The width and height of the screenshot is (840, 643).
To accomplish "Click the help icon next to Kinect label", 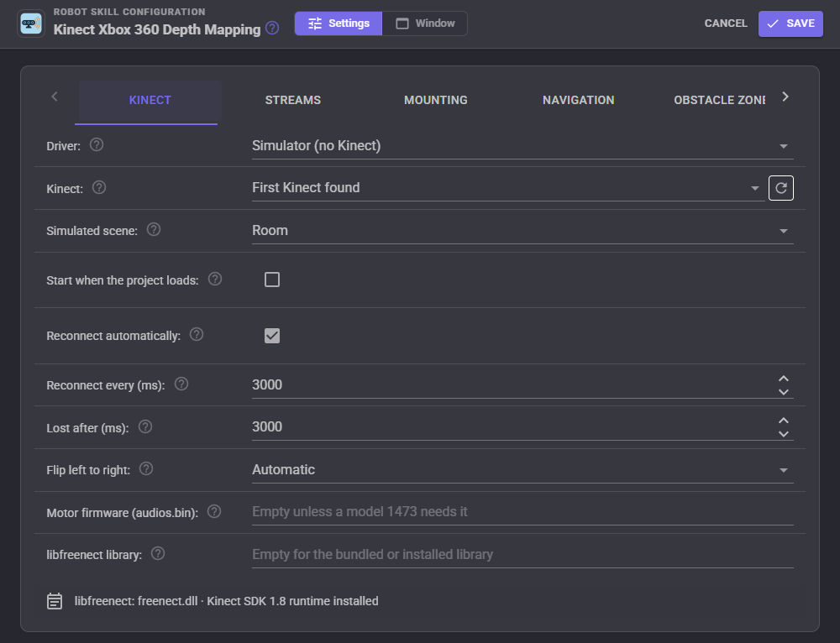I will [x=99, y=187].
